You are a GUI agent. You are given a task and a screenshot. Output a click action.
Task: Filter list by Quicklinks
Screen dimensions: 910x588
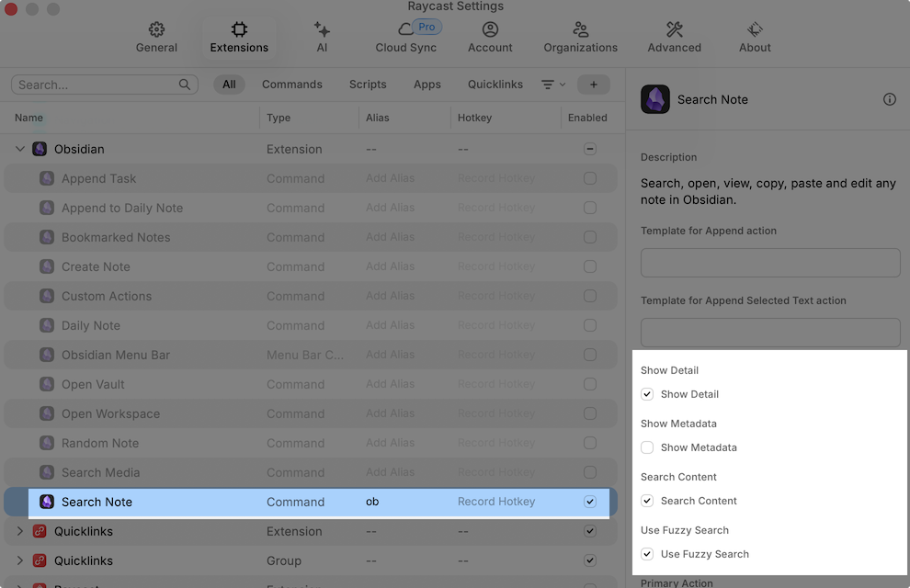coord(495,85)
